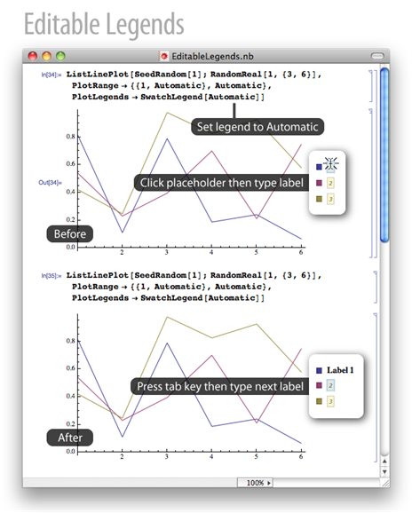Click the scroll up arrow
Image resolution: width=420 pixels, height=513 pixels.
coord(384,461)
